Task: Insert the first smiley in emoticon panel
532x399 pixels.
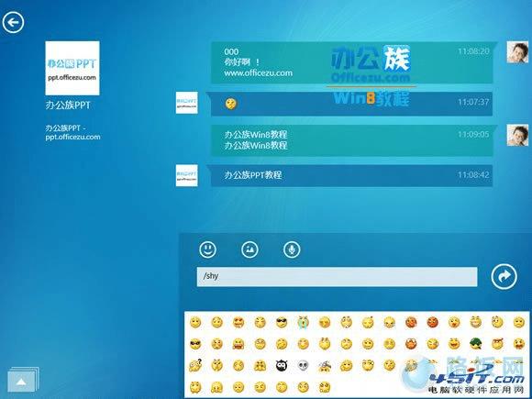Action: click(x=195, y=322)
